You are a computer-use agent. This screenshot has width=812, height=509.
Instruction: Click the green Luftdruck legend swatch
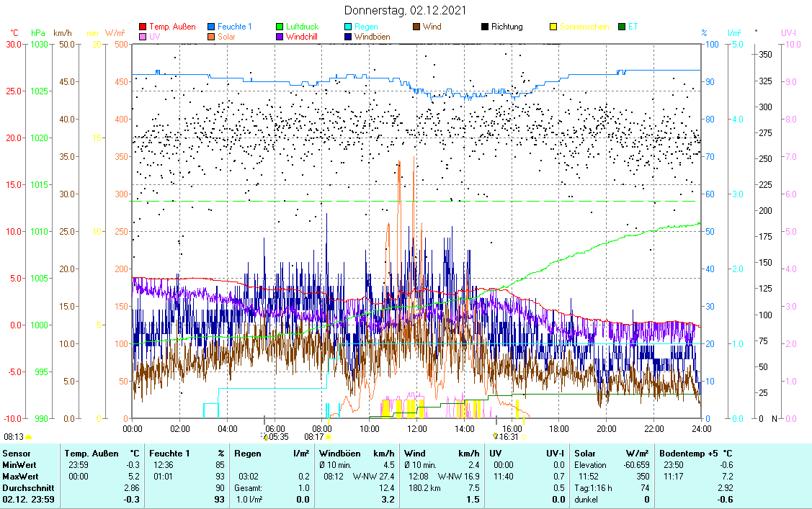(280, 27)
